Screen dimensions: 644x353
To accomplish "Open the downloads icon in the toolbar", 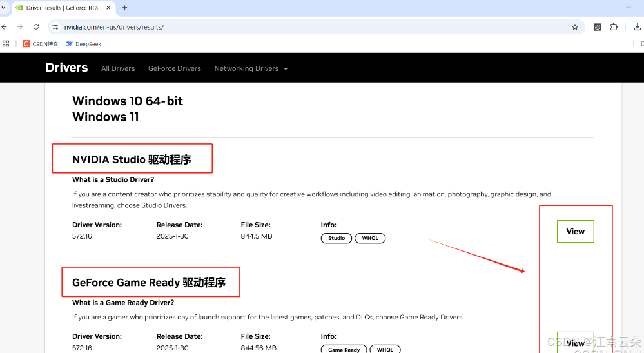I will tap(637, 27).
